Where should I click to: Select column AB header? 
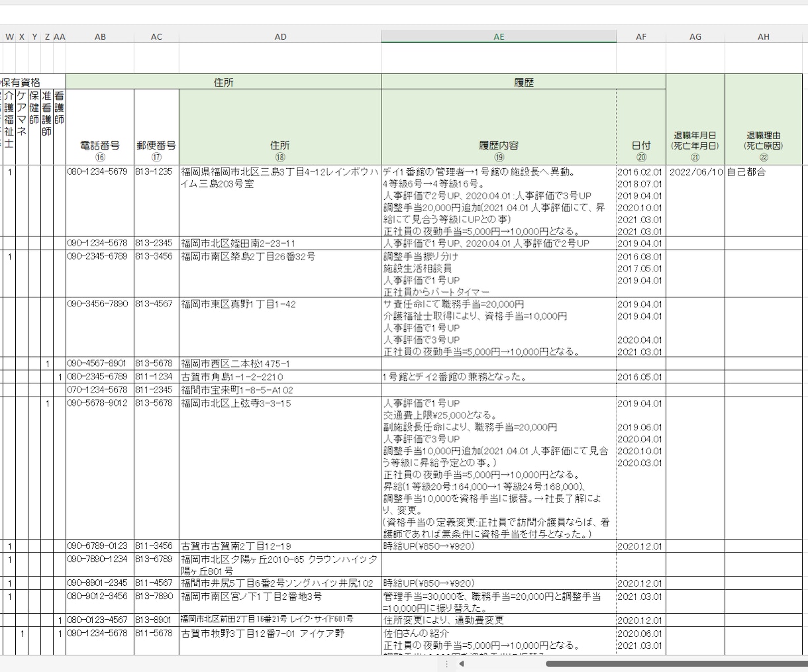(x=100, y=37)
